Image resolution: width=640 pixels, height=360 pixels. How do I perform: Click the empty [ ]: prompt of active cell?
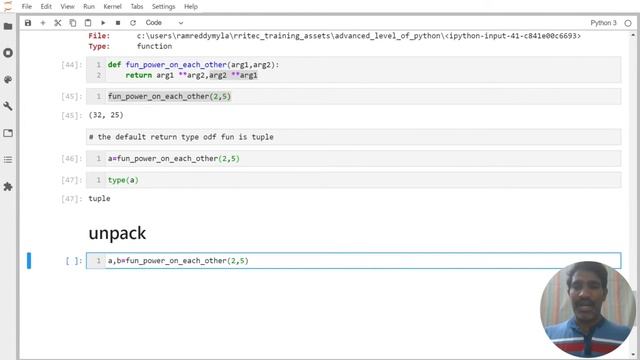(x=74, y=261)
